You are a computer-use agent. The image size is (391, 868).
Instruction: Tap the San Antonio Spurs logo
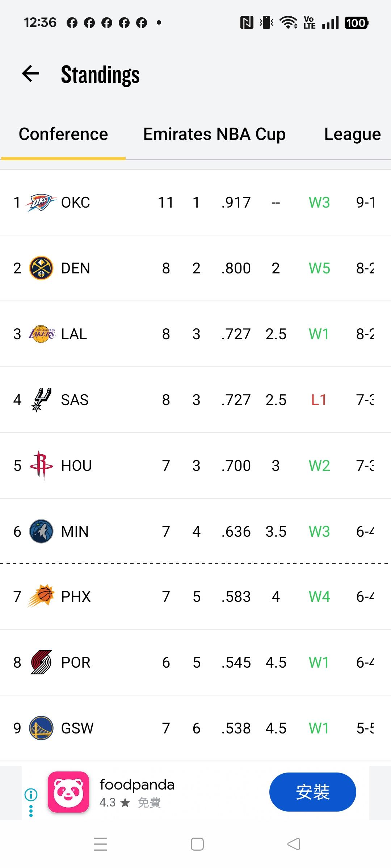point(41,400)
